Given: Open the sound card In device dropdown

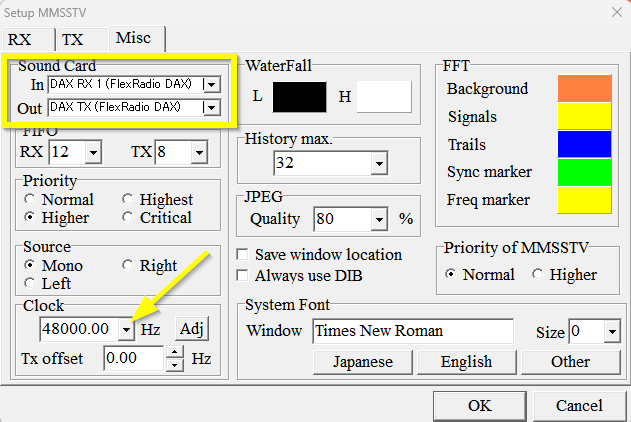Looking at the screenshot, I should click(211, 84).
